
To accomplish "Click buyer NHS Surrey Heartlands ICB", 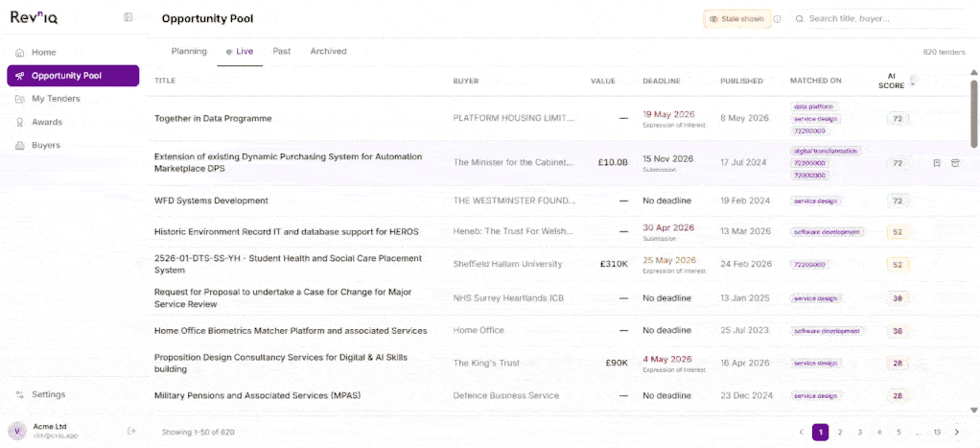I will click(x=508, y=297).
